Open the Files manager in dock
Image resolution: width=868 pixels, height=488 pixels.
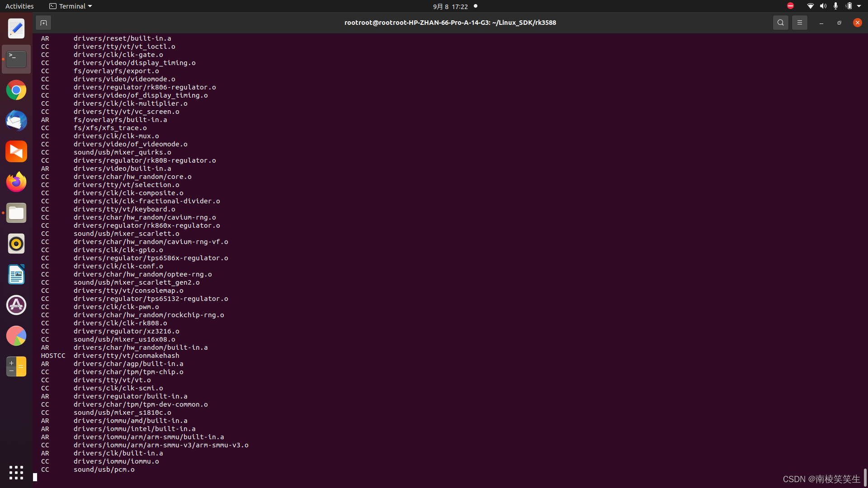click(x=16, y=213)
